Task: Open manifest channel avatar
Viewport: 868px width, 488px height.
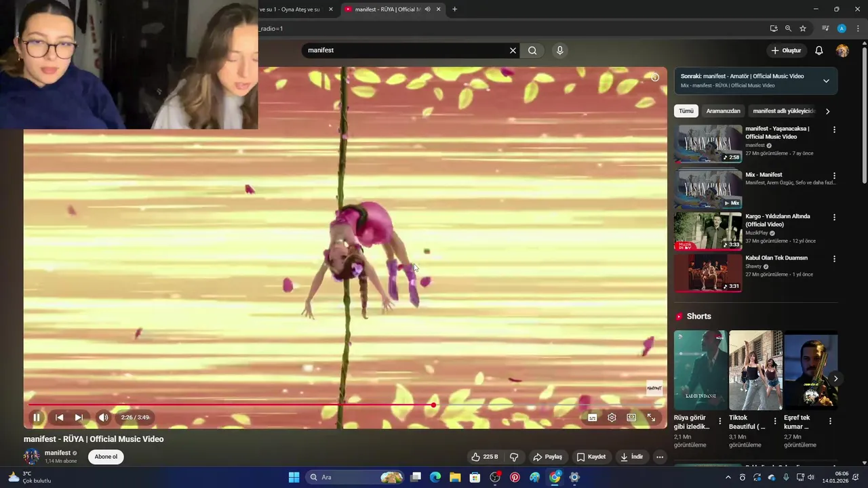Action: pyautogui.click(x=32, y=457)
